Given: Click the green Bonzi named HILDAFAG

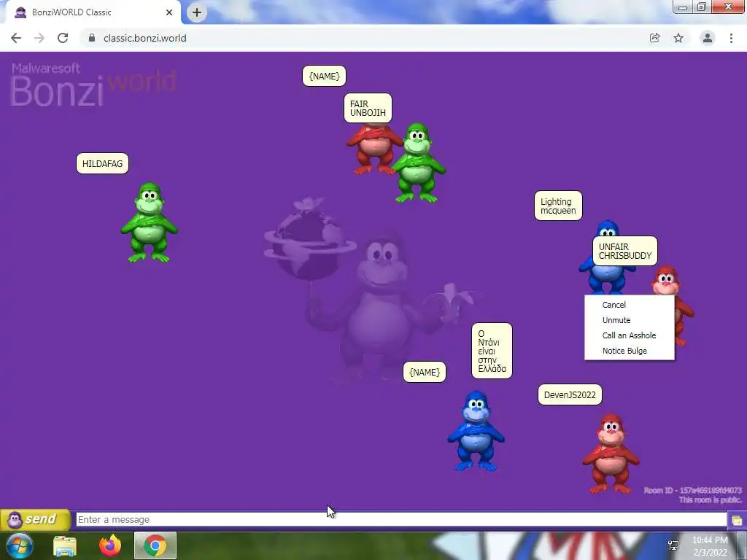Looking at the screenshot, I should tap(149, 222).
